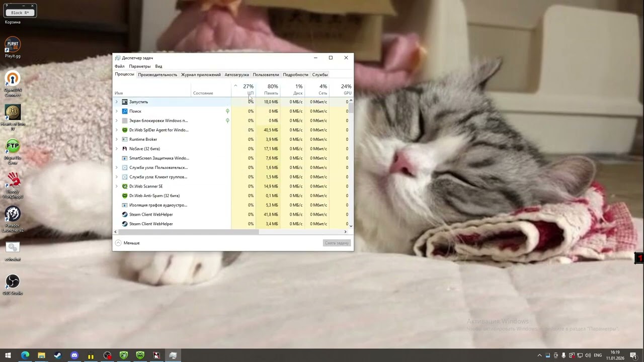644x362 pixels.
Task: Open the Paradox Launcher v2 shortcut
Action: (x=13, y=219)
